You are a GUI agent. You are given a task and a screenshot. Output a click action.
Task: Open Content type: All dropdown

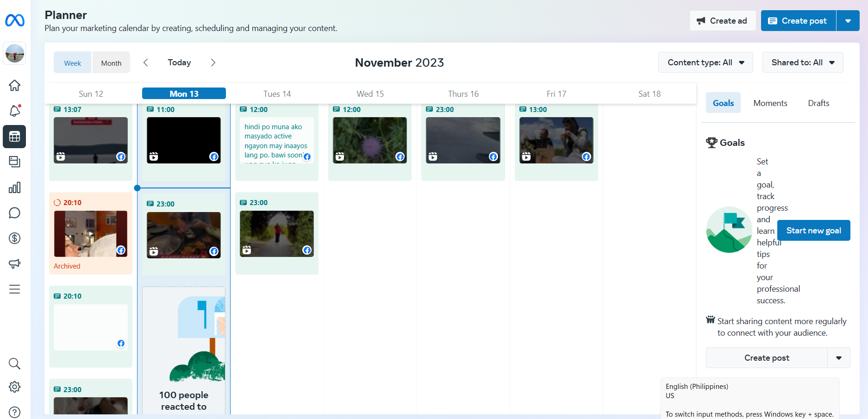click(x=706, y=63)
